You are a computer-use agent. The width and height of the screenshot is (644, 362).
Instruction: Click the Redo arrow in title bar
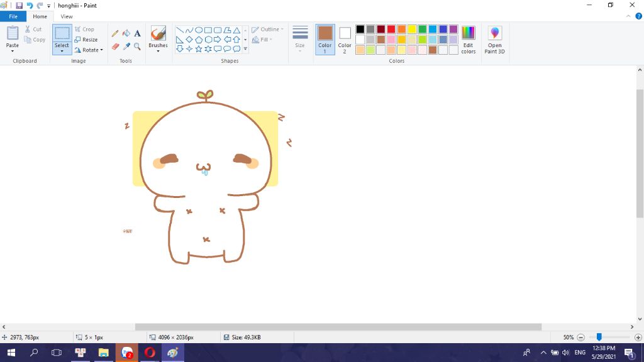pos(40,5)
